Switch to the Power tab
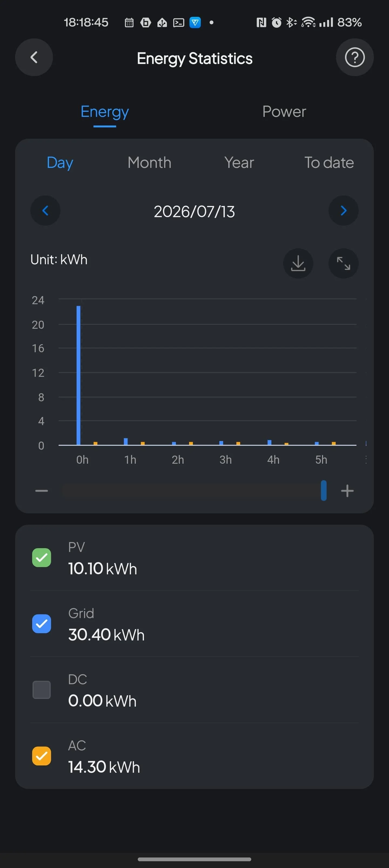389x868 pixels. pos(284,111)
